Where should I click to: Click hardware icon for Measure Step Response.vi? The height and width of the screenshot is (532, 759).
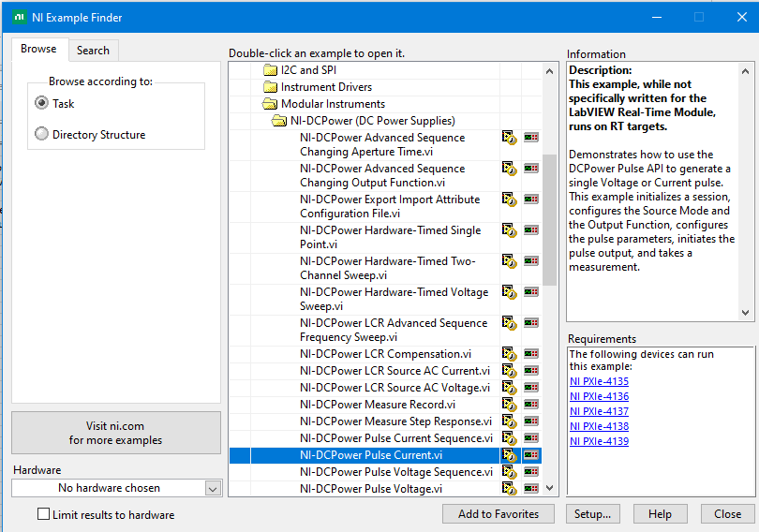tap(531, 421)
